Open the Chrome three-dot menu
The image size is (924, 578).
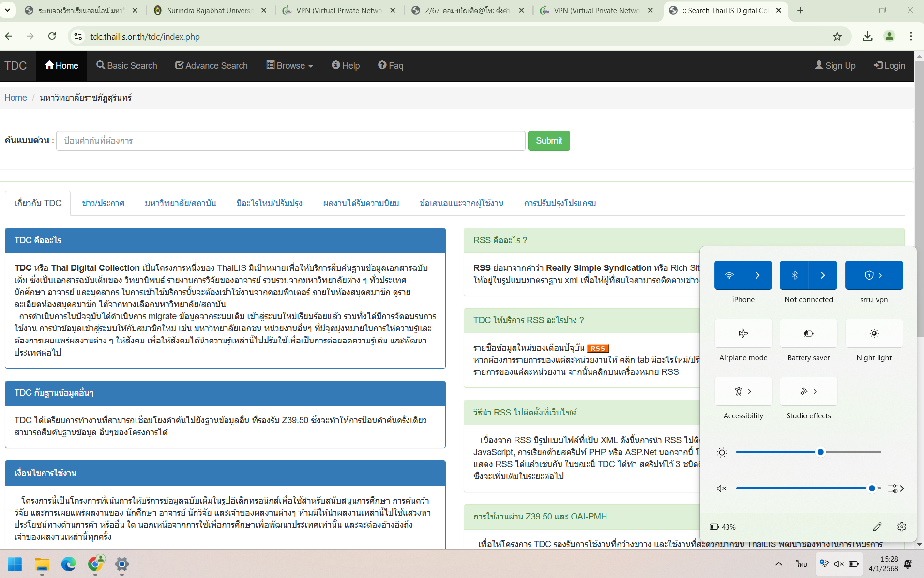911,36
